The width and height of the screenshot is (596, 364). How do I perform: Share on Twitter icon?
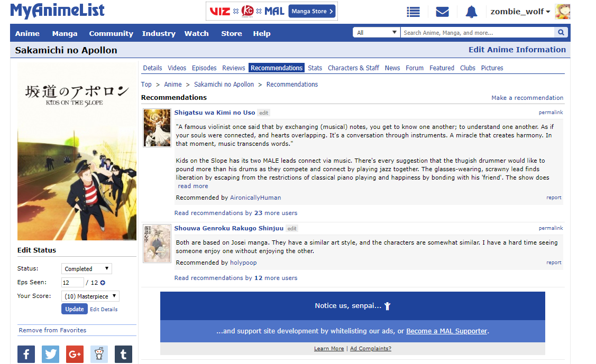51,354
